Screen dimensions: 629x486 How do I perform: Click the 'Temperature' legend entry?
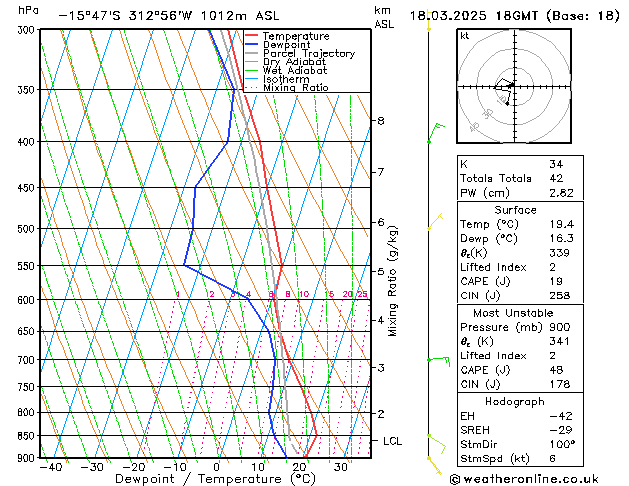pyautogui.click(x=296, y=36)
